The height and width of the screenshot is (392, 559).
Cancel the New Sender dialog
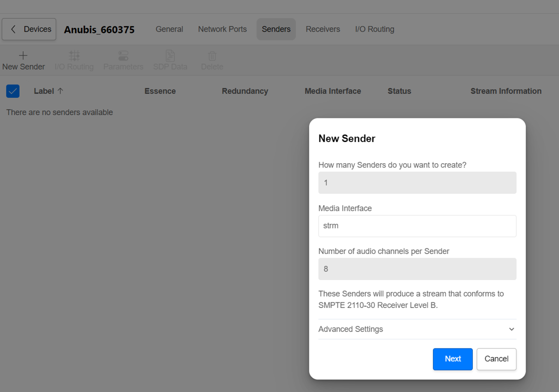point(496,359)
